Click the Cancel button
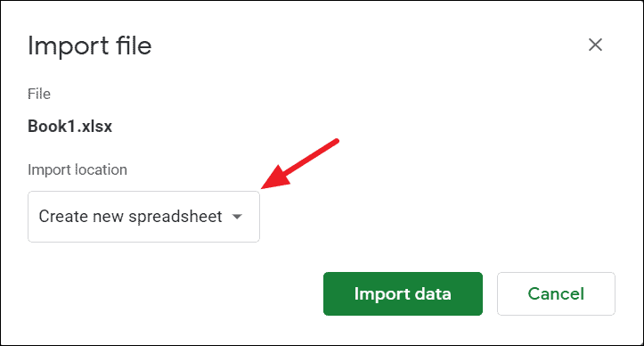The width and height of the screenshot is (644, 346). coord(556,293)
